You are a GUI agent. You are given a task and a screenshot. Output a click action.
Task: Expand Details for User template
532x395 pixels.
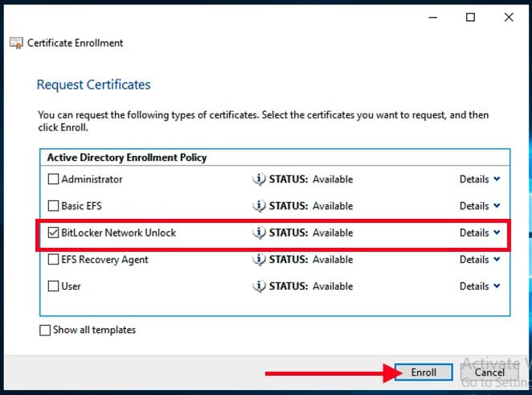click(480, 286)
